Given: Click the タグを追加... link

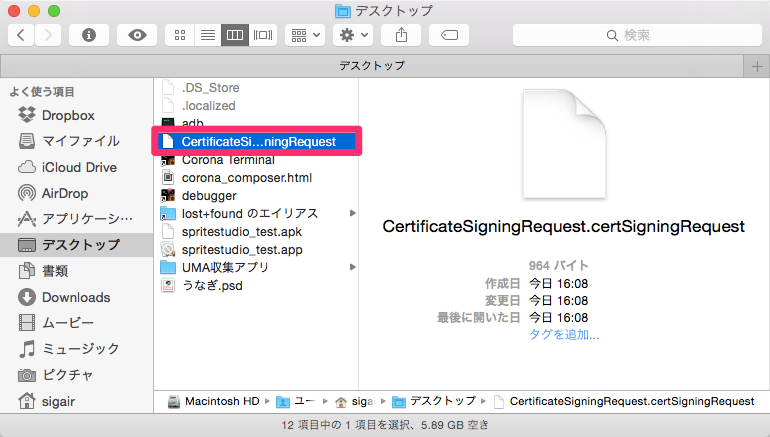Looking at the screenshot, I should 564,335.
